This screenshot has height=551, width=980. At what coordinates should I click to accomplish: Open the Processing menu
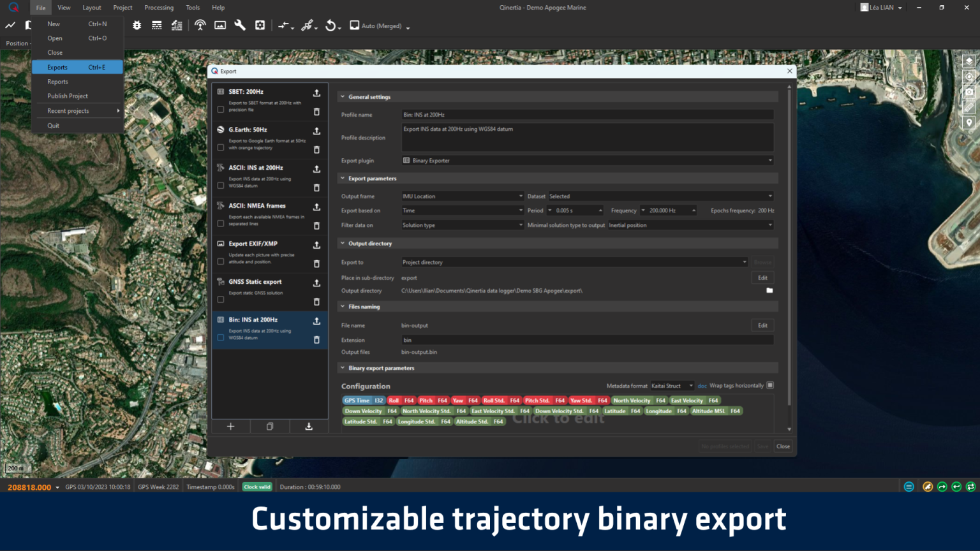(159, 8)
